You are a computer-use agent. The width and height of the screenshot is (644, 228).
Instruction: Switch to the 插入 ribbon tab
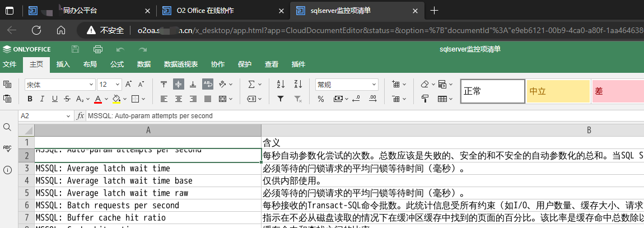(x=63, y=64)
